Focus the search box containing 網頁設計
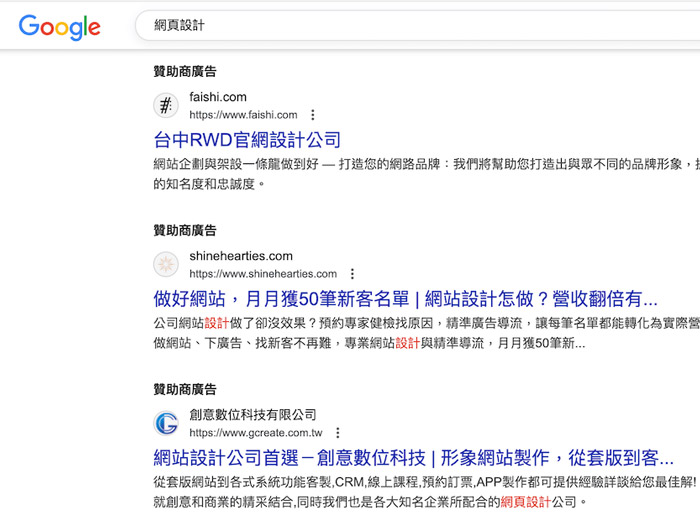The height and width of the screenshot is (518, 700). click(x=417, y=25)
